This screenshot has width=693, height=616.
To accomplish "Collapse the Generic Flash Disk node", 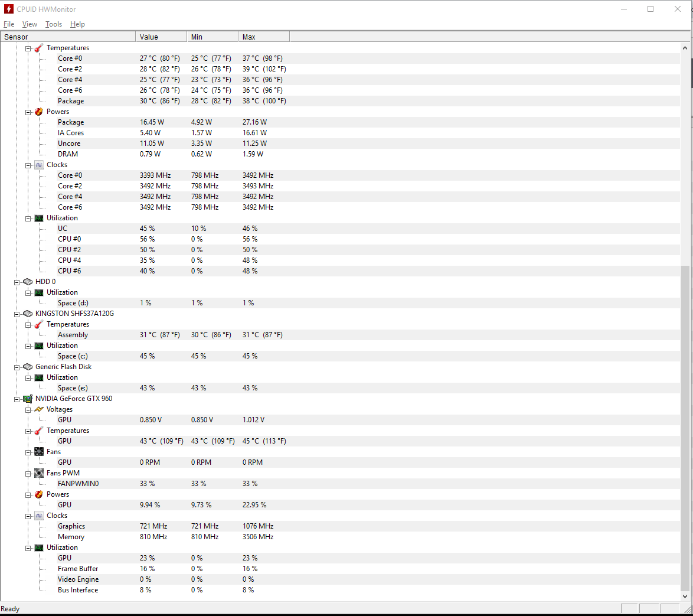I will (x=17, y=367).
